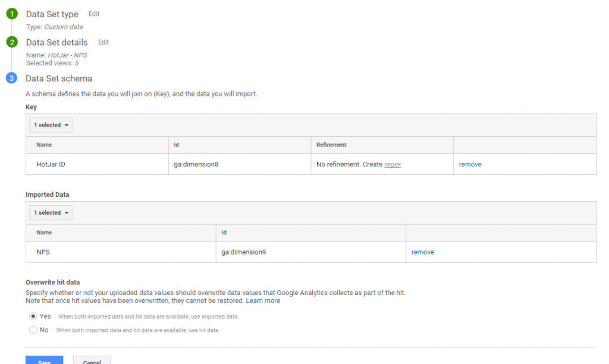Screen dimensions: 609x364
Task: Open the Learn more link
Action: click(x=263, y=301)
